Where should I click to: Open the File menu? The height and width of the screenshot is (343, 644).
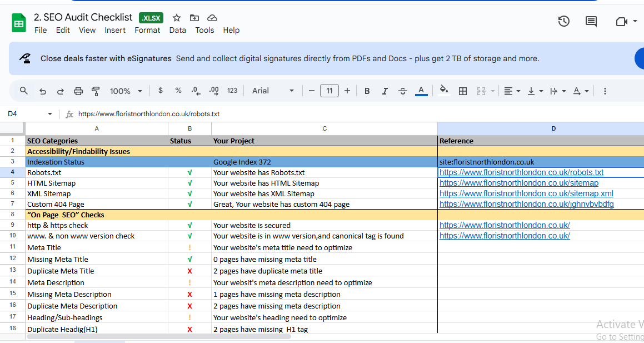(x=41, y=30)
